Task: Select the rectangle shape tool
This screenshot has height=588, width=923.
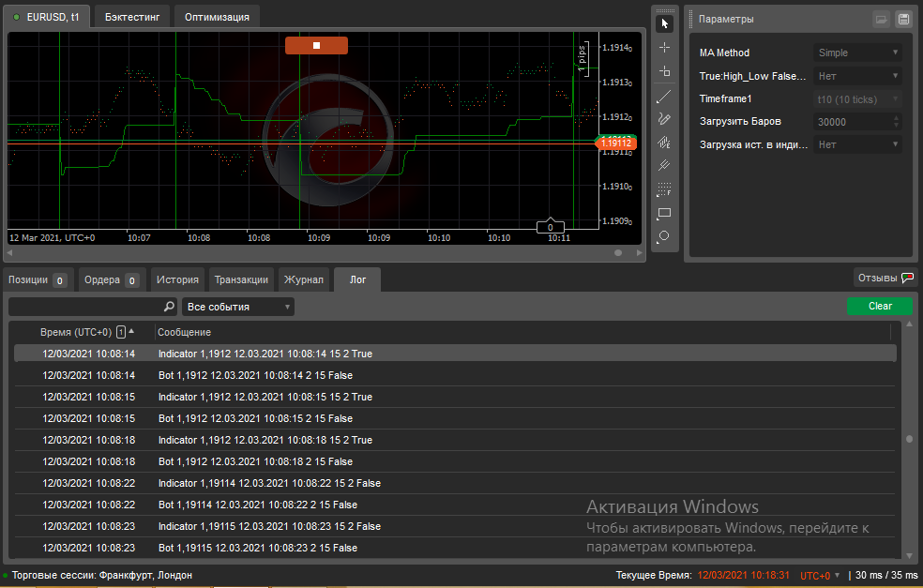Action: coord(665,213)
